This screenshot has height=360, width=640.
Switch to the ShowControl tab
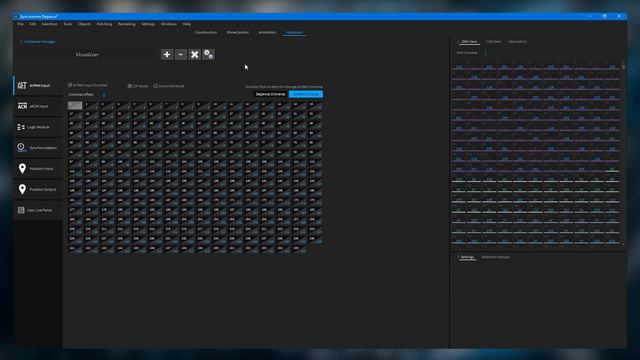pyautogui.click(x=238, y=32)
